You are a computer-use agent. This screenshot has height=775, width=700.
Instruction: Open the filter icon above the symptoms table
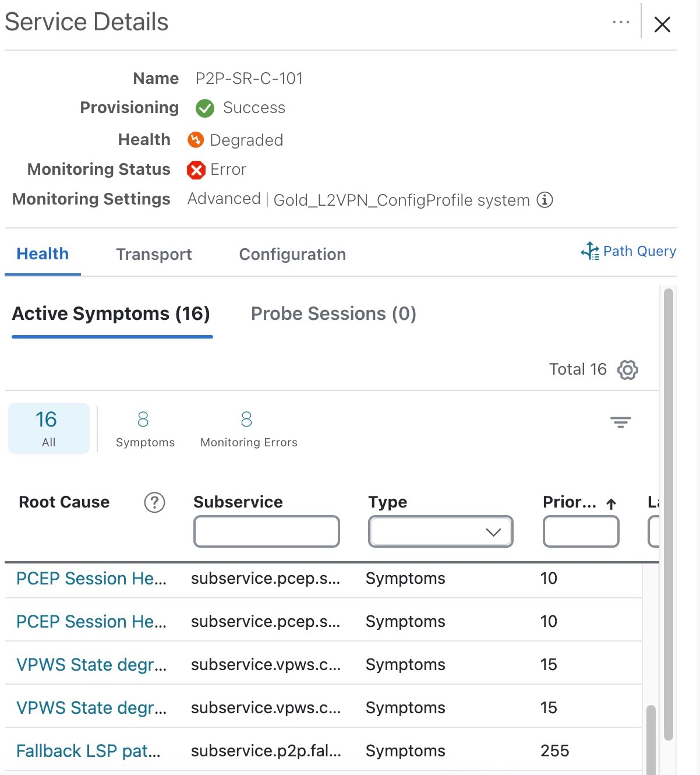tap(620, 421)
